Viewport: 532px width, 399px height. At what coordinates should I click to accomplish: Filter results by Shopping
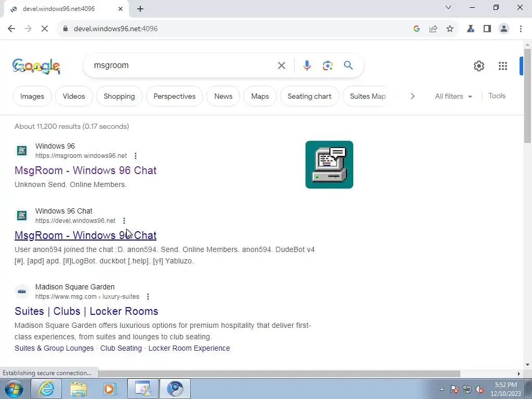tap(119, 96)
